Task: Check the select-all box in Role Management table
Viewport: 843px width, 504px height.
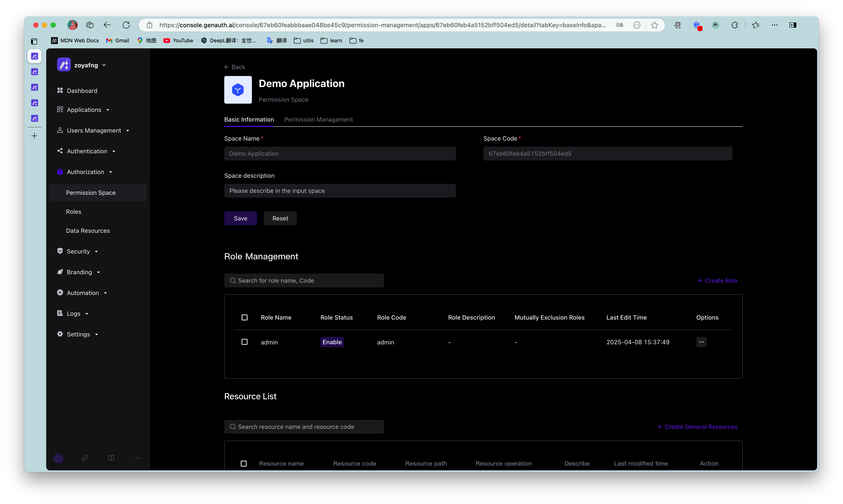Action: pos(245,317)
